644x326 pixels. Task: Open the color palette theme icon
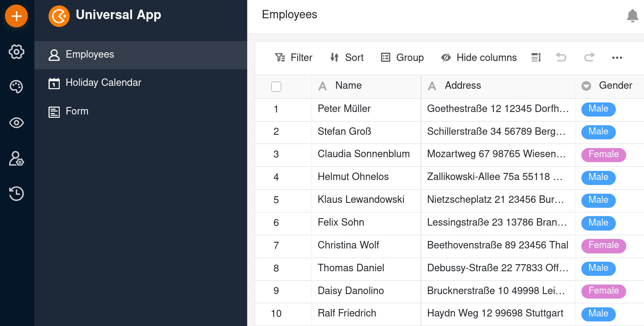click(17, 87)
